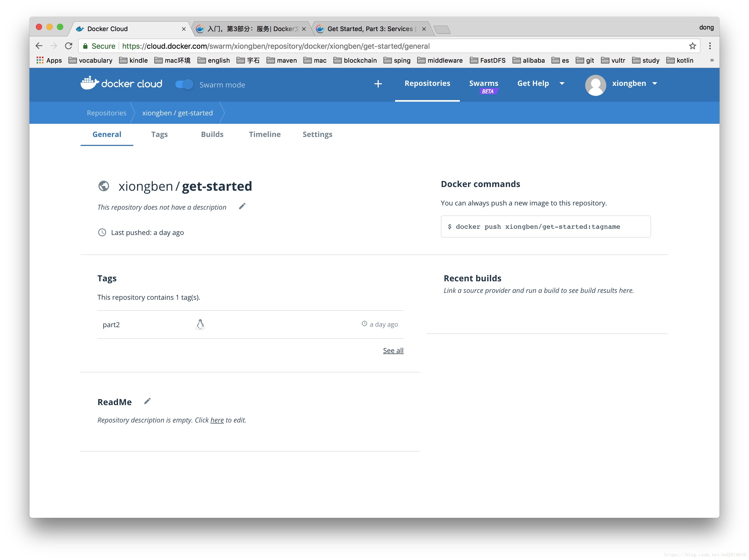
Task: Toggle the Swarm mode switch
Action: (x=184, y=84)
